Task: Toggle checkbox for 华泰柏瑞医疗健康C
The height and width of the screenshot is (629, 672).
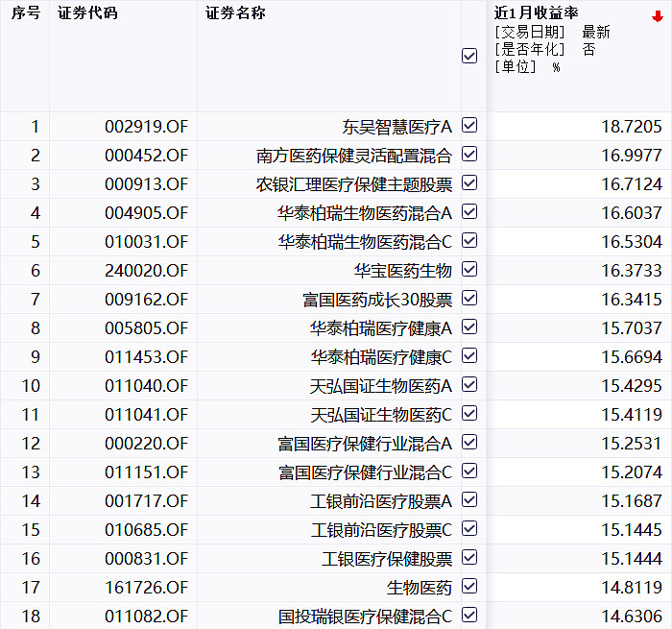Action: coord(469,355)
